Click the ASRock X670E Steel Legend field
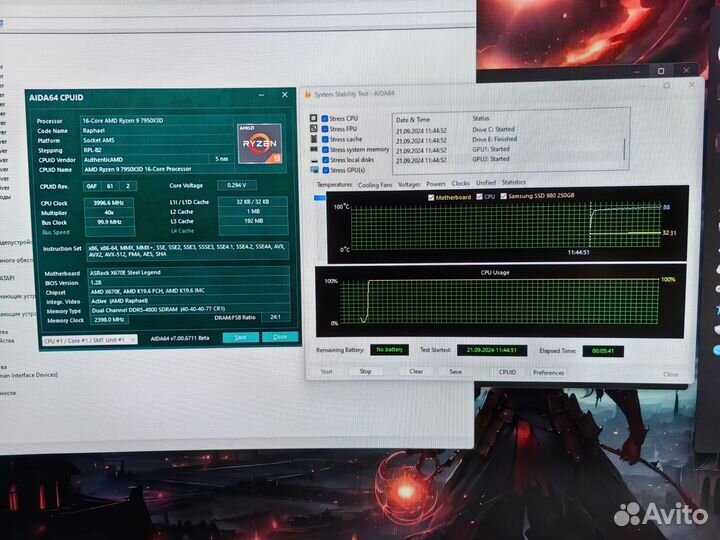720x540 pixels. coord(188,273)
